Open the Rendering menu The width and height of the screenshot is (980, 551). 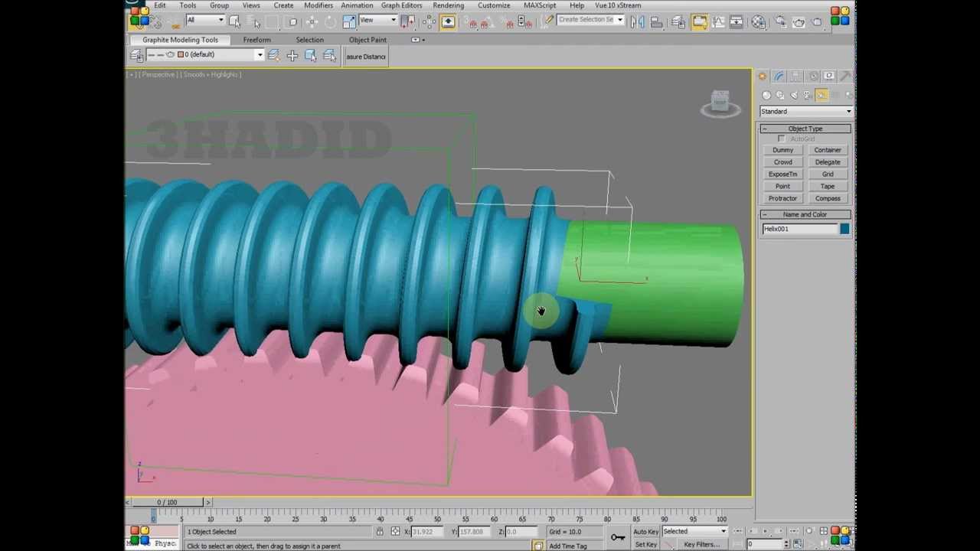click(448, 5)
